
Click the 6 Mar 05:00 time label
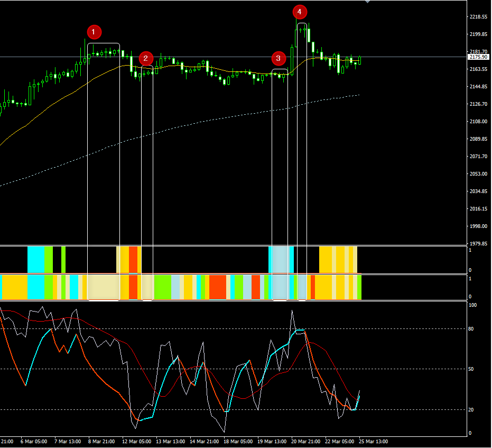click(x=34, y=442)
